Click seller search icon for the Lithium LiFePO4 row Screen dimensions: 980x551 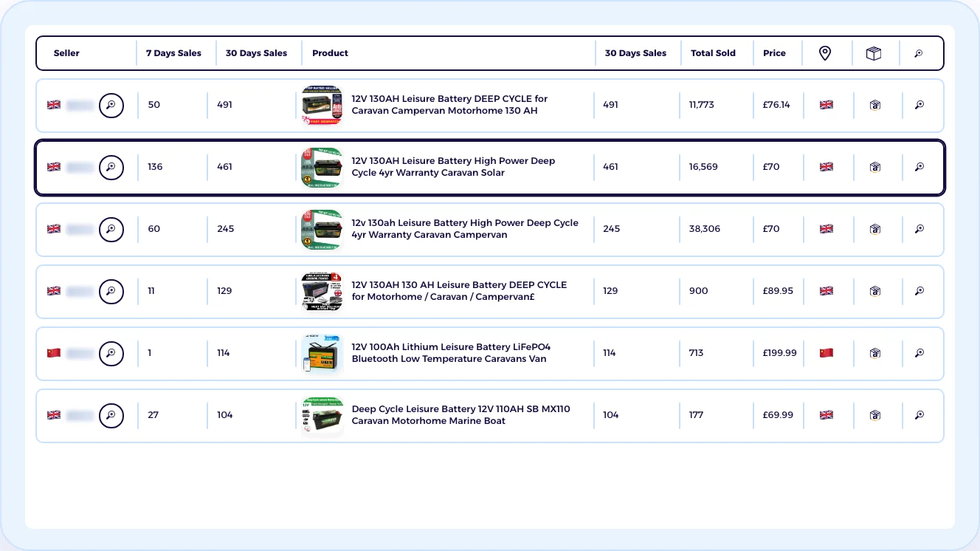(111, 353)
